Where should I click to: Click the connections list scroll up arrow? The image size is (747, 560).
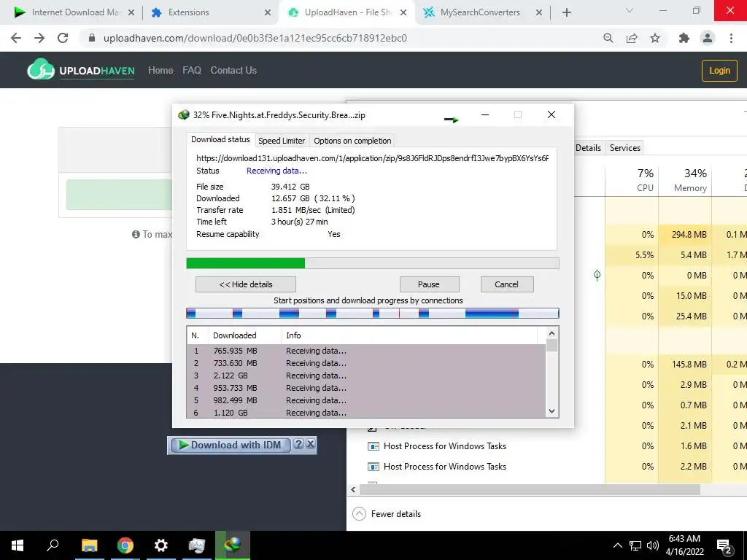click(551, 333)
